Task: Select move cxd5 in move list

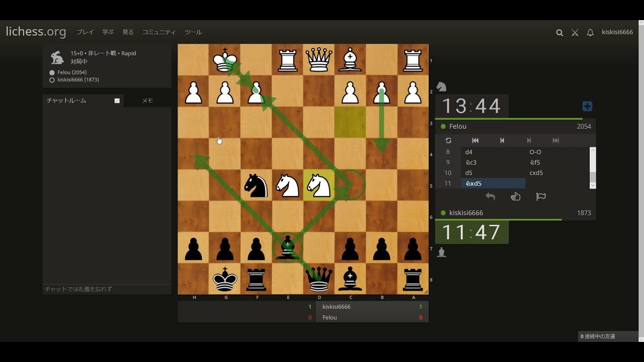Action: [557, 173]
